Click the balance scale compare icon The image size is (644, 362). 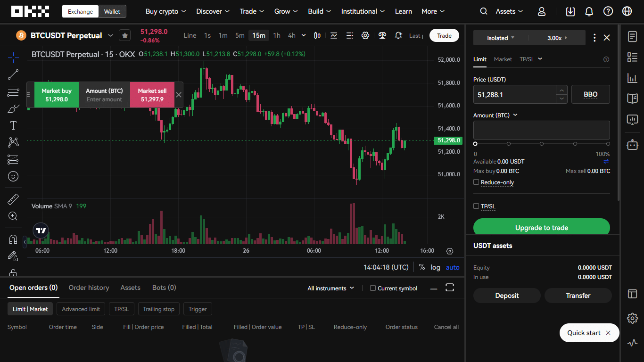382,35
